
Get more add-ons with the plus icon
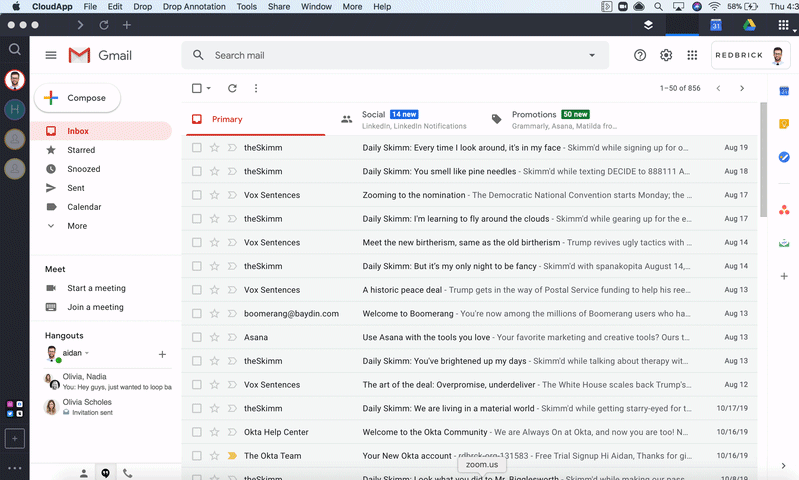click(x=784, y=276)
